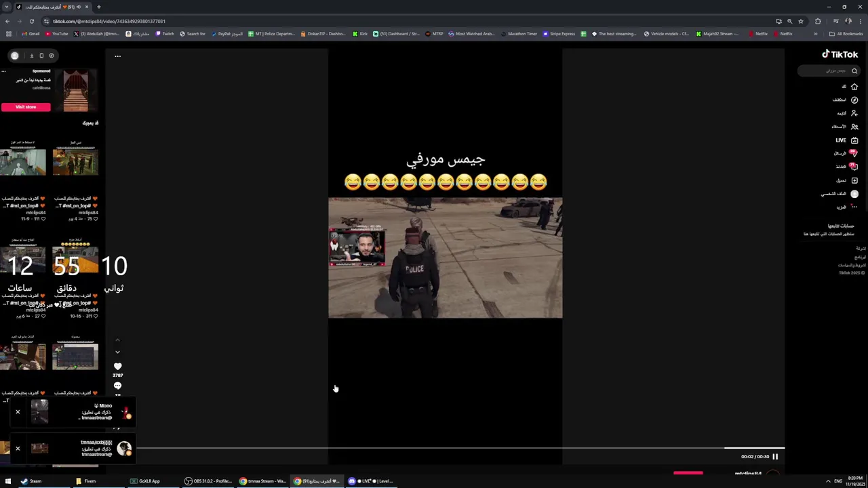Dismiss the Mono notification popup
The width and height of the screenshot is (868, 488).
pyautogui.click(x=18, y=411)
